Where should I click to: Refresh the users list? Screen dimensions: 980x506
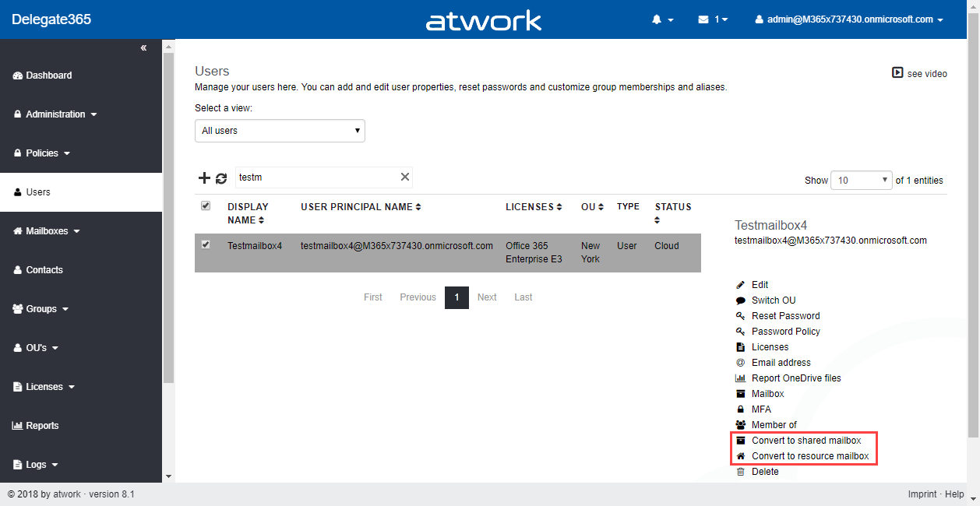click(221, 178)
